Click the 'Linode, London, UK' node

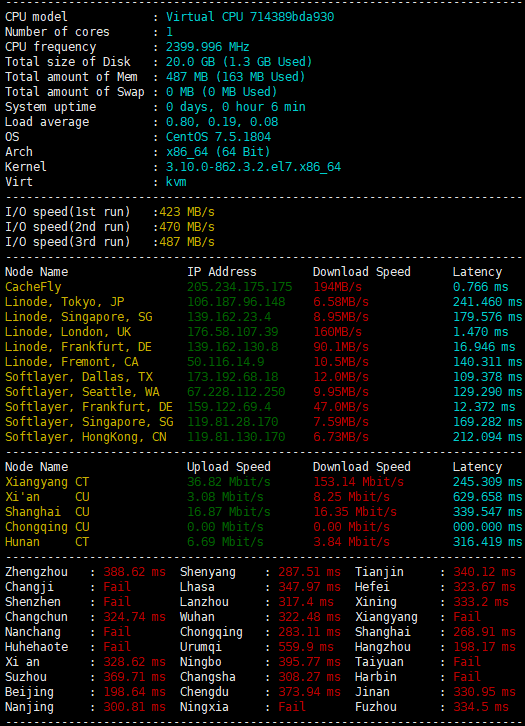(68, 332)
